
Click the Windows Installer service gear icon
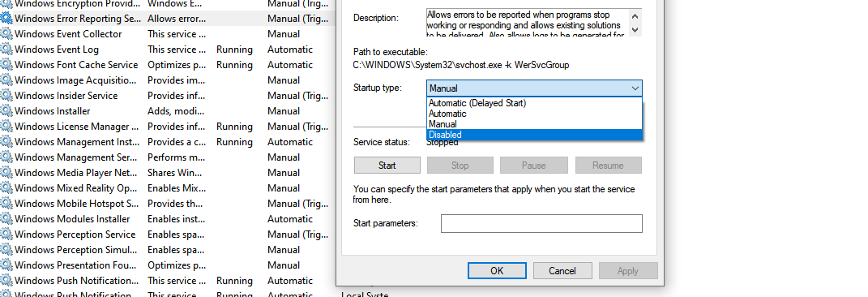coord(6,111)
